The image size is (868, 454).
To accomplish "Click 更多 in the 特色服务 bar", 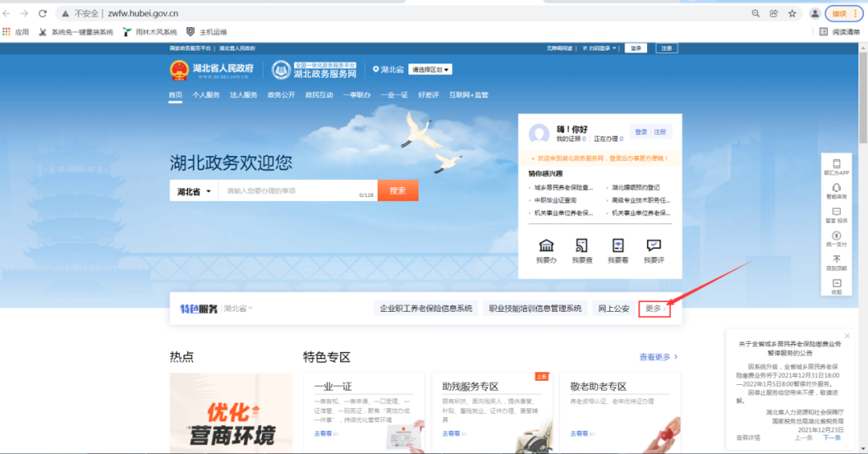I will [x=653, y=309].
